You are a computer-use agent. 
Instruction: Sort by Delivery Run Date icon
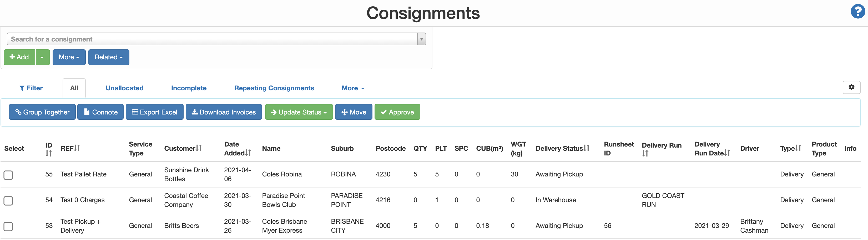tap(727, 153)
